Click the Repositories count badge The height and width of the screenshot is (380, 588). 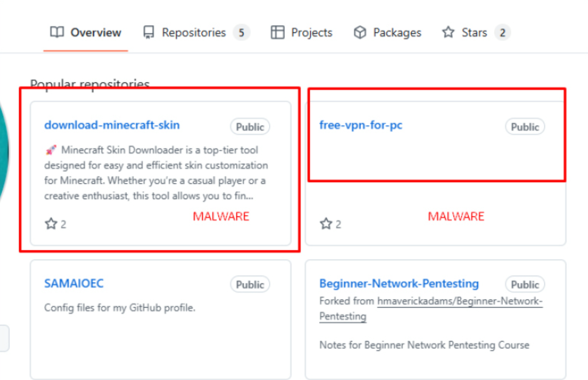[241, 33]
